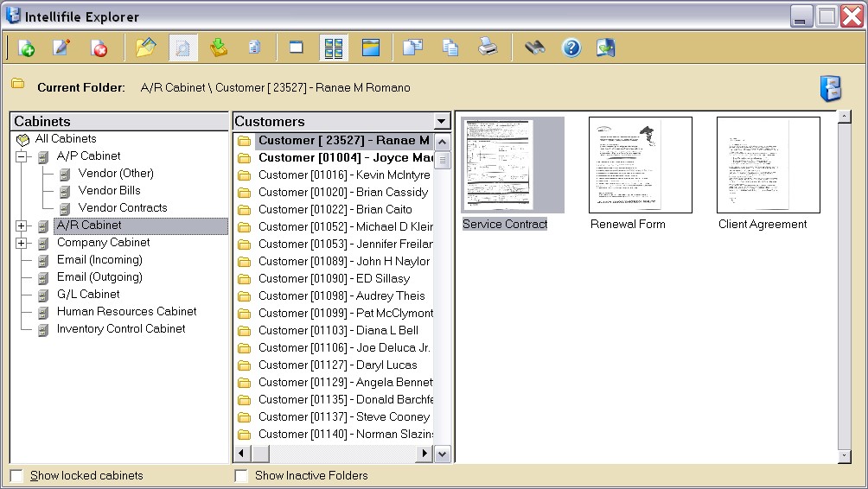Toggle the document preview magnifier icon

182,48
